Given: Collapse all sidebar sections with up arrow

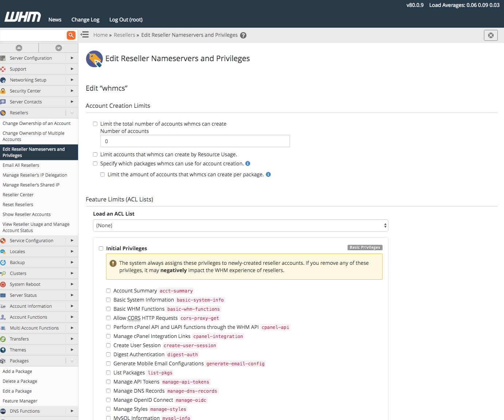Looking at the screenshot, I should 19,48.
